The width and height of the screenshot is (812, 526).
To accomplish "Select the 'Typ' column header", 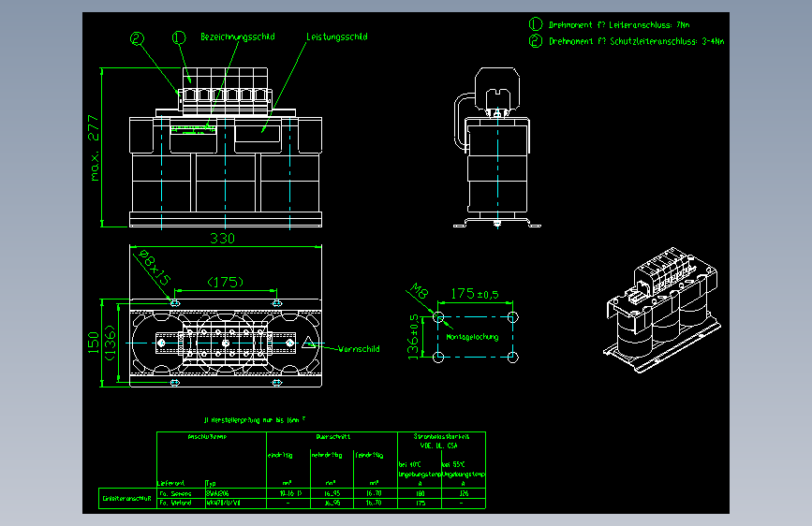I will pos(211,484).
